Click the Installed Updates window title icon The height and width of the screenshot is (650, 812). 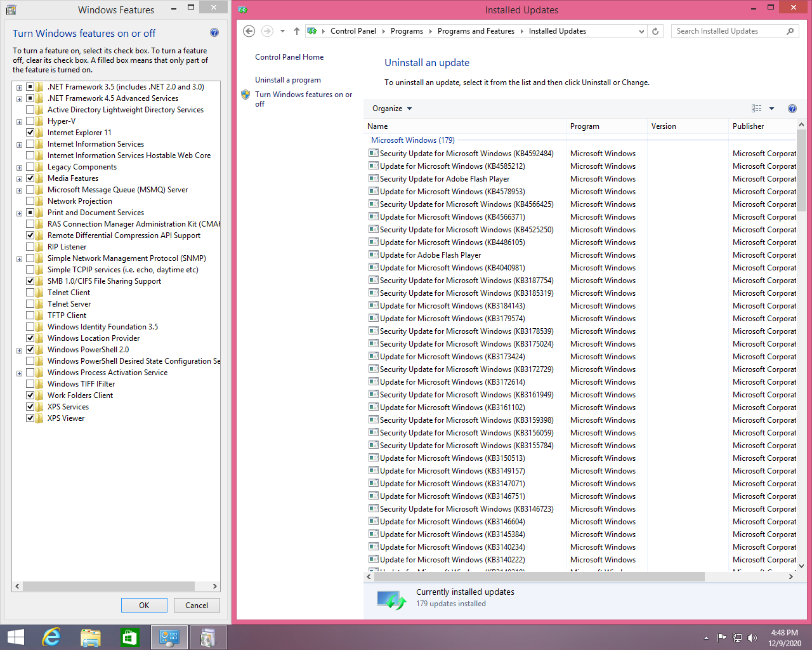pyautogui.click(x=242, y=10)
